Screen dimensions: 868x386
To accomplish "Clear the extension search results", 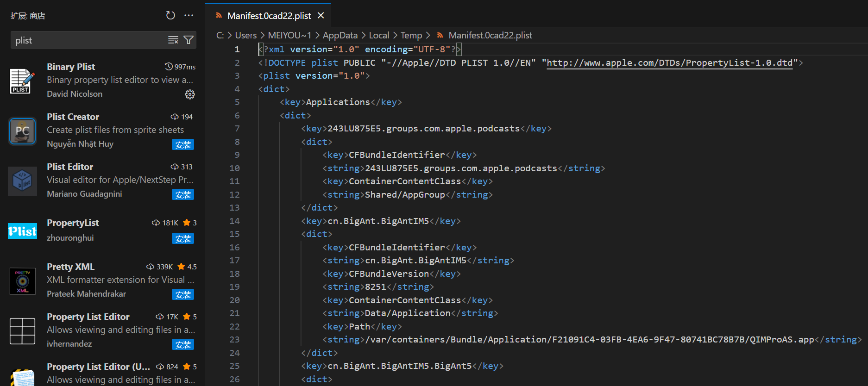I will (x=173, y=40).
